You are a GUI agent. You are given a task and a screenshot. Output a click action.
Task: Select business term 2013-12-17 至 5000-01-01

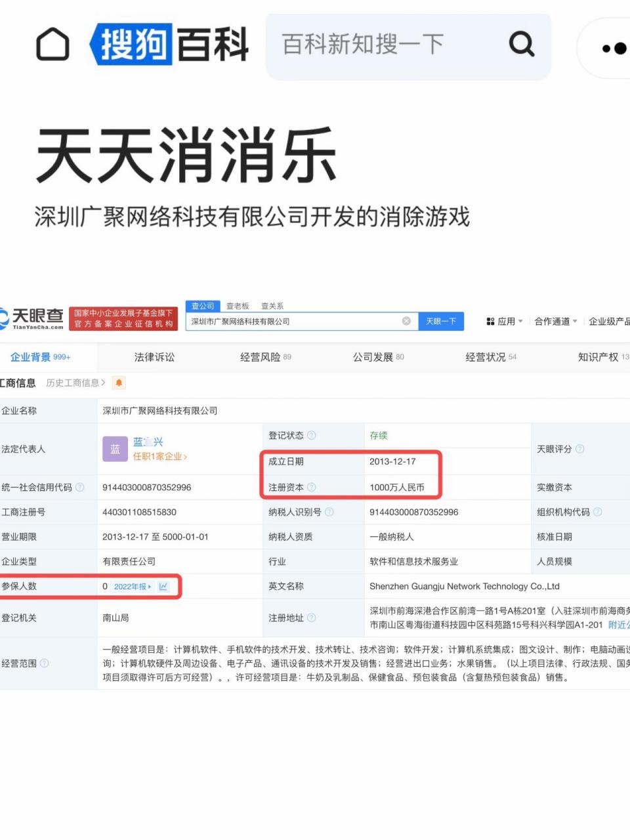pyautogui.click(x=156, y=537)
